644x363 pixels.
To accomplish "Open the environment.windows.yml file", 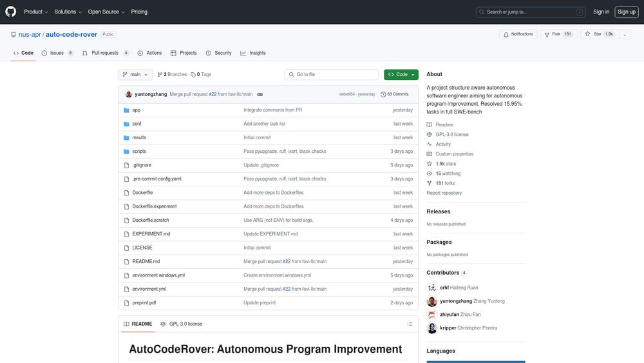I will (x=158, y=275).
